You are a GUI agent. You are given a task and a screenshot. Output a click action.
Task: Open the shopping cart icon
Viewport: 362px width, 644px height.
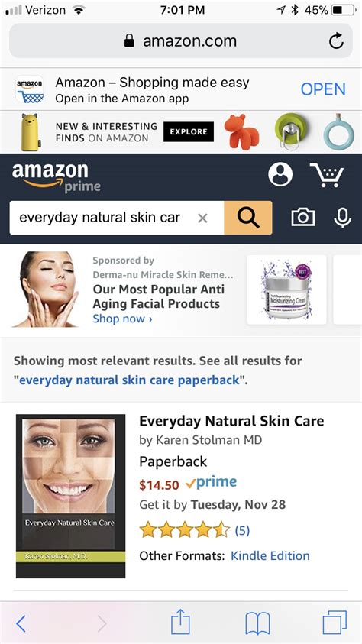pos(327,174)
